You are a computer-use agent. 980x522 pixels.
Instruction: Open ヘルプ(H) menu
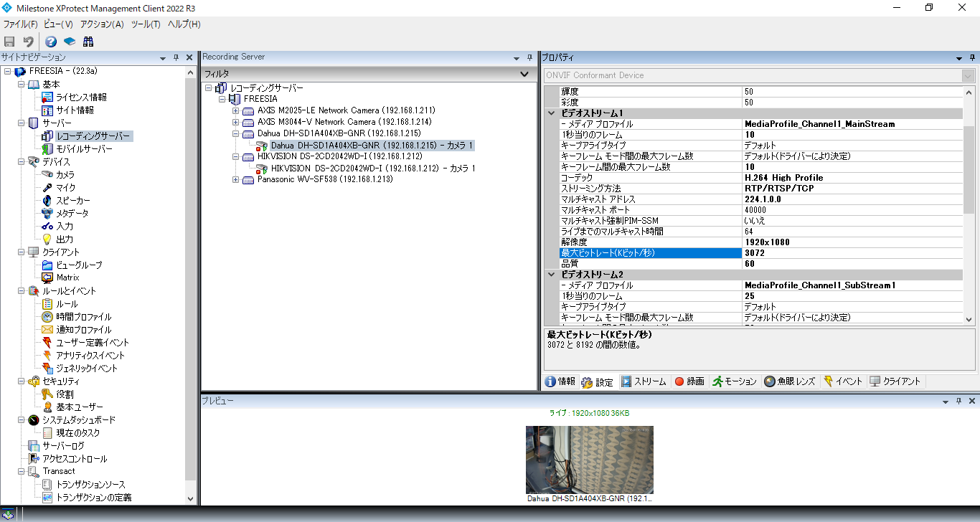point(184,24)
